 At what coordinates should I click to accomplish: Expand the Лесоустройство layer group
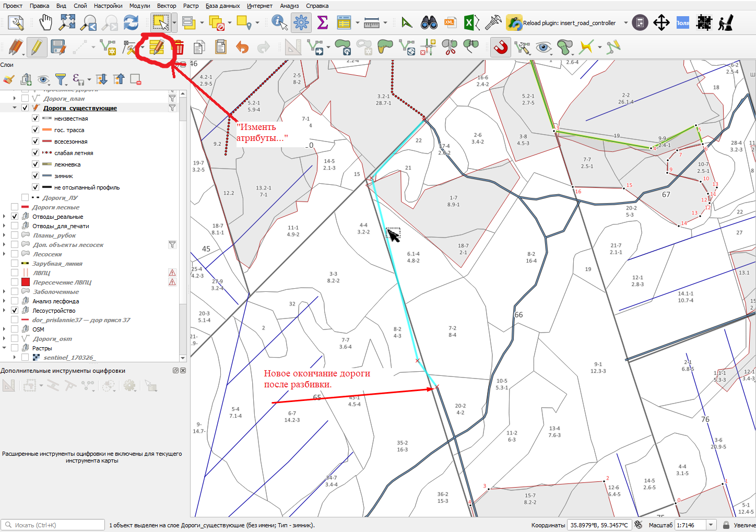pos(5,311)
